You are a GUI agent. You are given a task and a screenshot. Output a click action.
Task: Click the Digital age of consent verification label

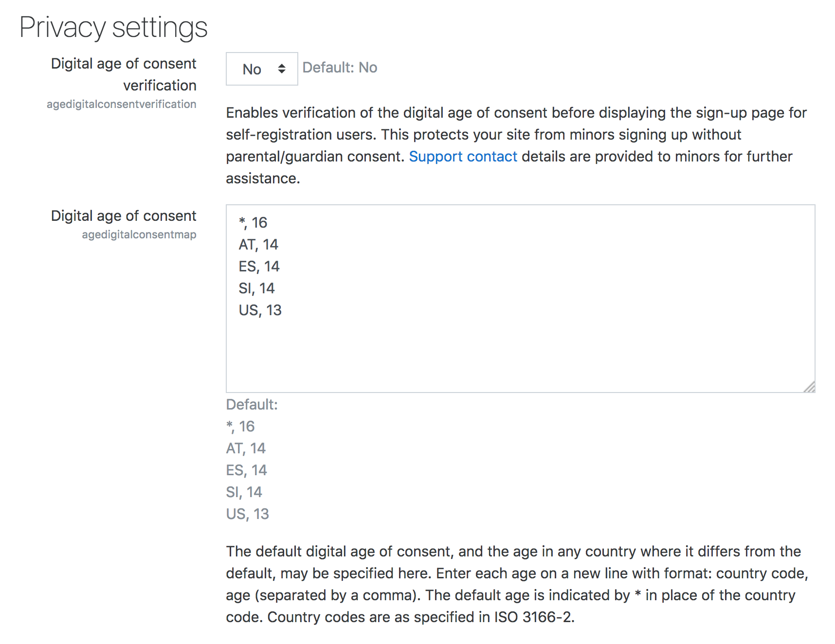click(x=124, y=74)
